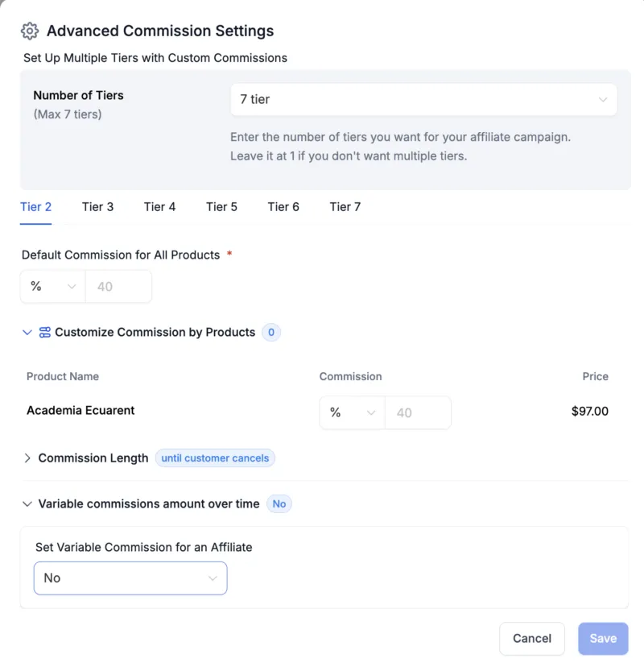The height and width of the screenshot is (667, 644).
Task: Click the 'No' badge beside Variable commissions
Action: 279,504
